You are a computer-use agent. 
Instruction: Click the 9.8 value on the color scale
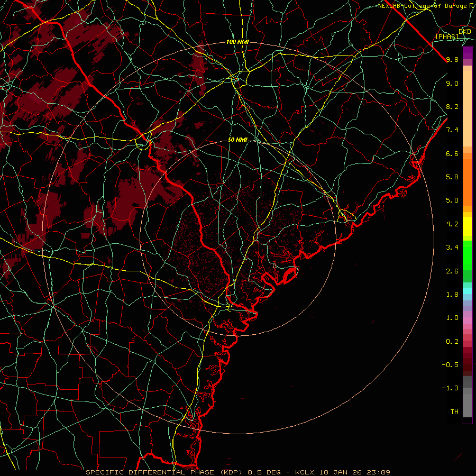click(452, 59)
